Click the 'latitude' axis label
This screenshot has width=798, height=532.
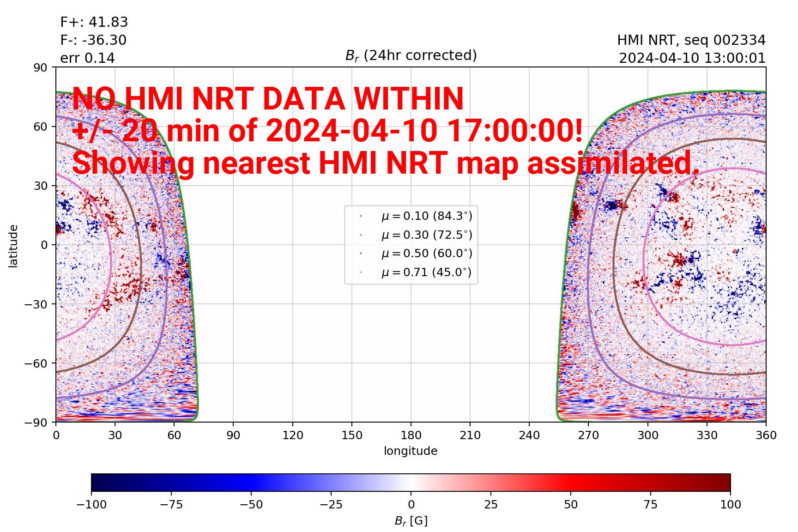[x=13, y=246]
